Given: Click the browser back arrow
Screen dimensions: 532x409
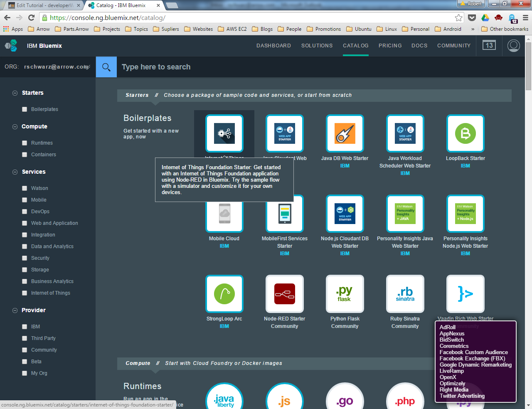Looking at the screenshot, I should pyautogui.click(x=7, y=17).
